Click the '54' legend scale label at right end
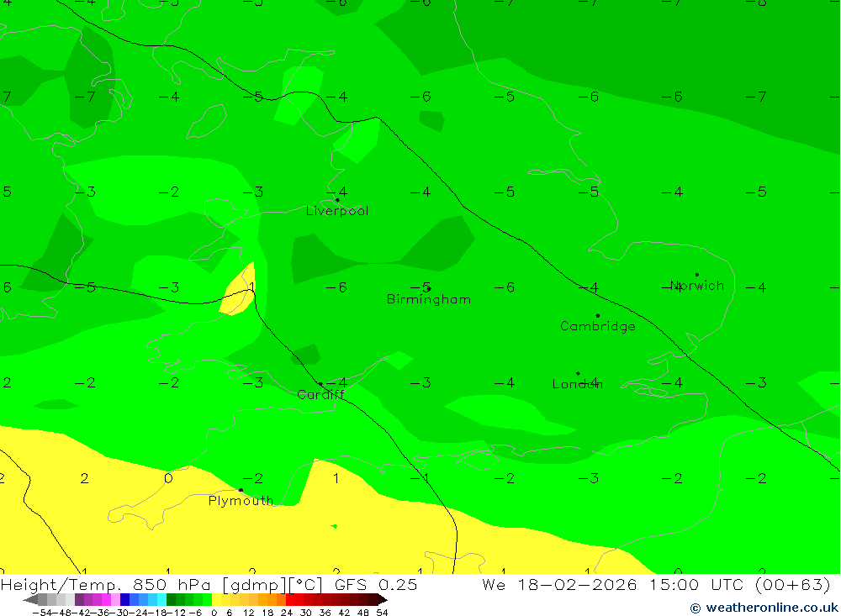The image size is (841, 616). coord(382,613)
